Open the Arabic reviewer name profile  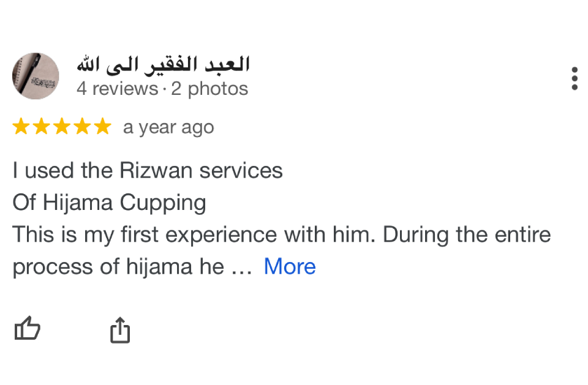pyautogui.click(x=163, y=65)
